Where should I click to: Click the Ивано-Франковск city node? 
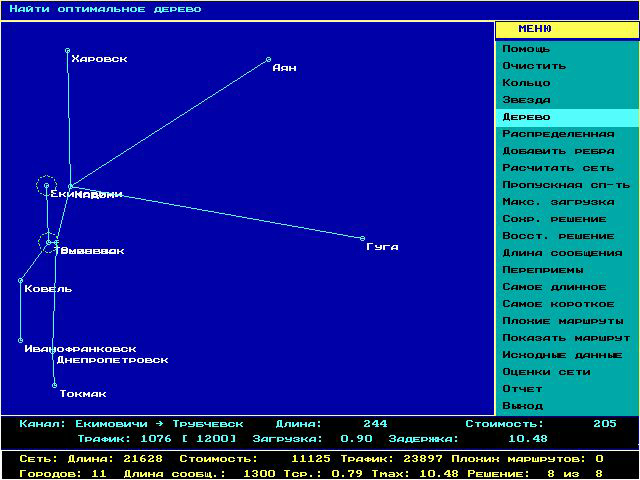point(20,340)
